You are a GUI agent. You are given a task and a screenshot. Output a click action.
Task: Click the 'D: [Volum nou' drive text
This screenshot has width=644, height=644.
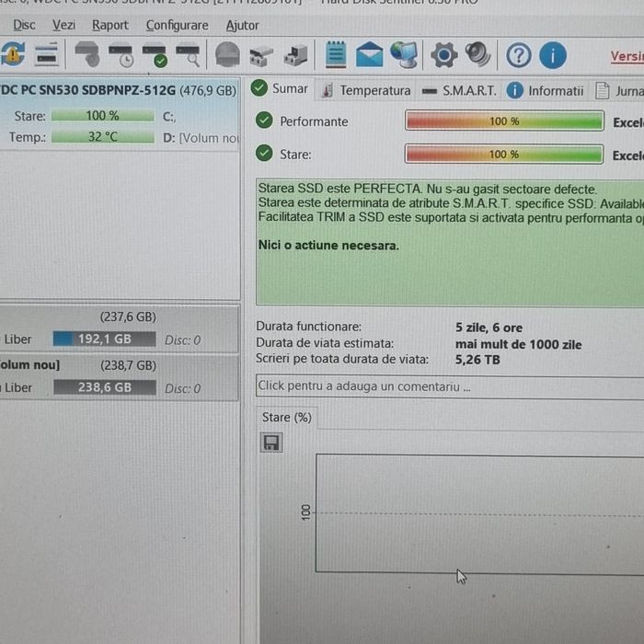point(201,138)
